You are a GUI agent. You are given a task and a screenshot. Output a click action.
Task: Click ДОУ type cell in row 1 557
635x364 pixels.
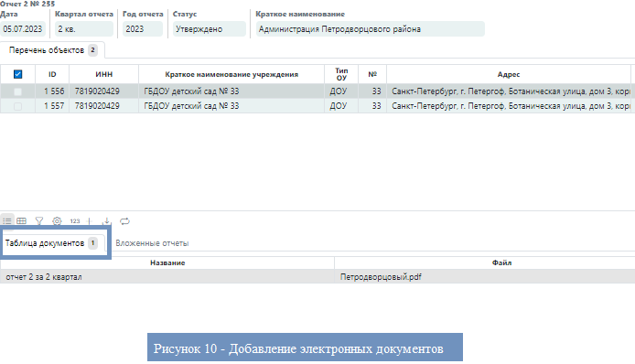pos(341,106)
